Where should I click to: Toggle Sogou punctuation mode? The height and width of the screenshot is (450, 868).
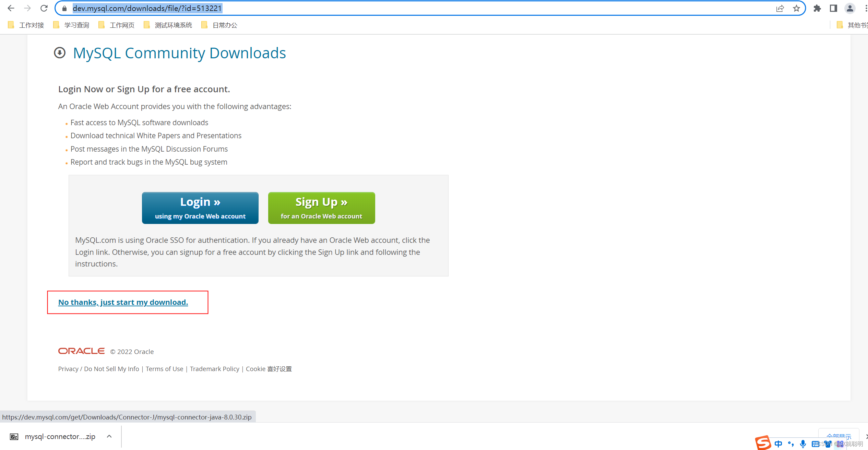[791, 444]
